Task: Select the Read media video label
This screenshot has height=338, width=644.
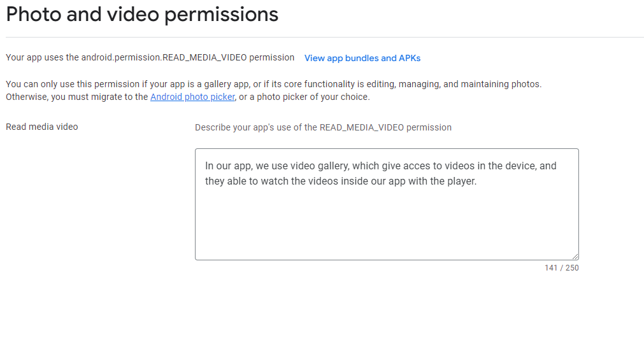Action: tap(42, 127)
